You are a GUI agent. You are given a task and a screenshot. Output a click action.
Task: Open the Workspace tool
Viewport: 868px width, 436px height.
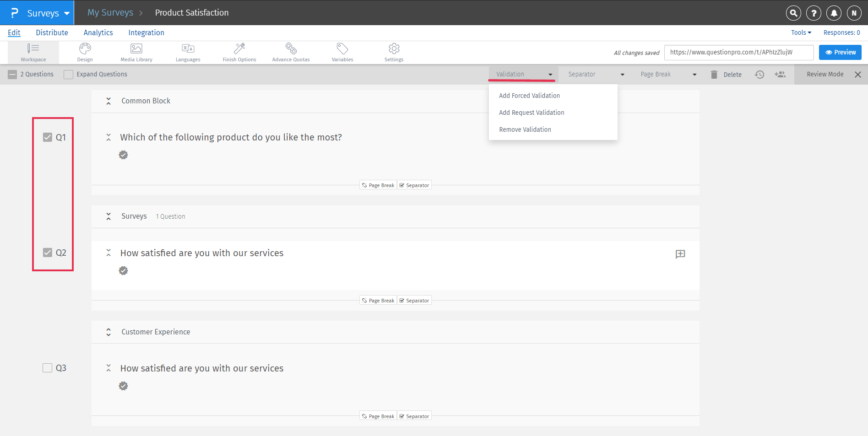33,53
